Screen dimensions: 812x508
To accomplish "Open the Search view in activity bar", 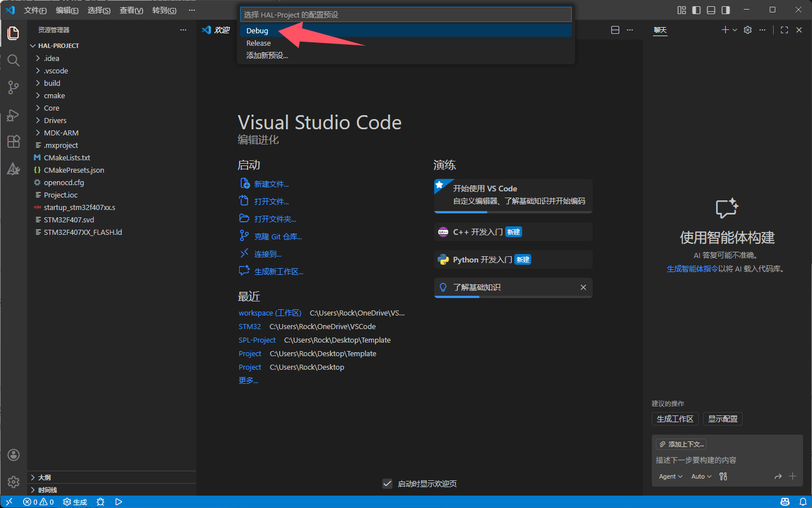I will 14,60.
